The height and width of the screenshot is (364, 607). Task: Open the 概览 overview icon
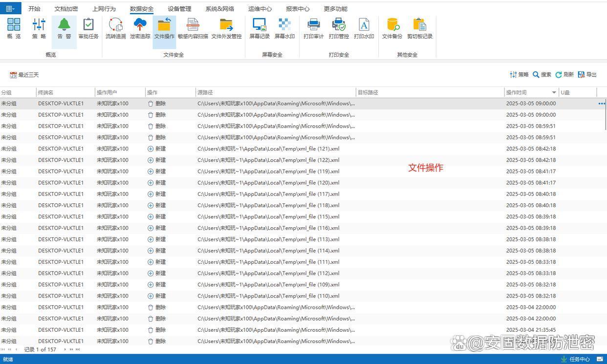click(14, 28)
